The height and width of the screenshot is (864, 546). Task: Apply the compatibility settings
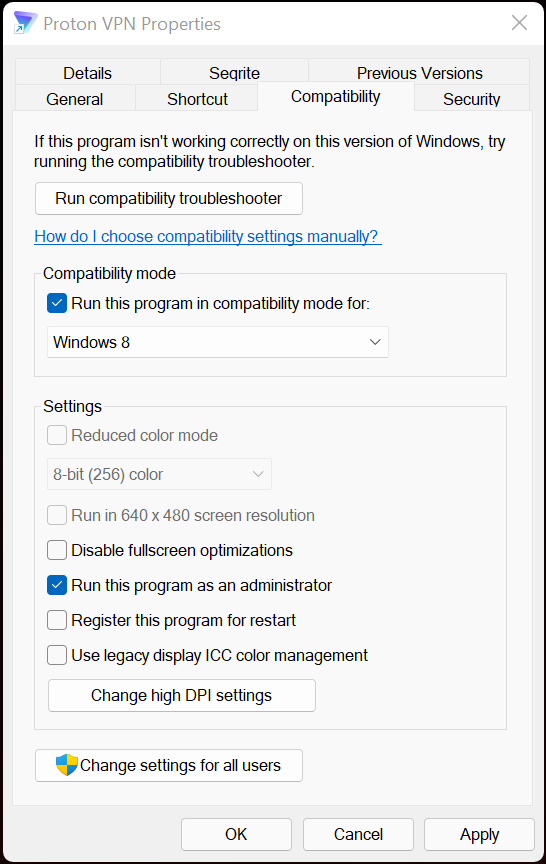tap(479, 834)
